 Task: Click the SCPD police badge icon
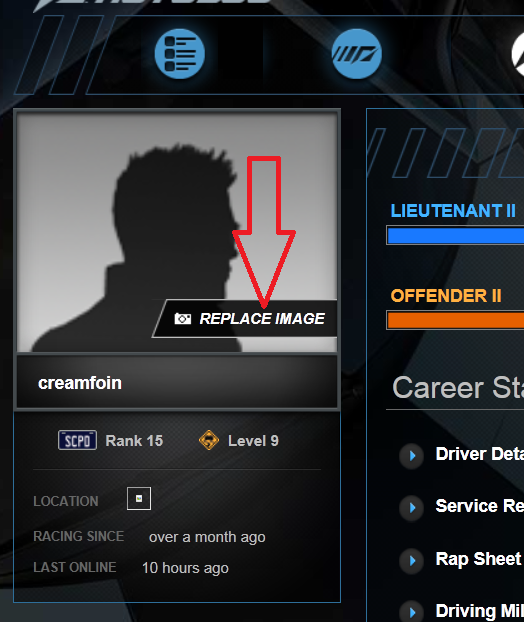click(77, 440)
